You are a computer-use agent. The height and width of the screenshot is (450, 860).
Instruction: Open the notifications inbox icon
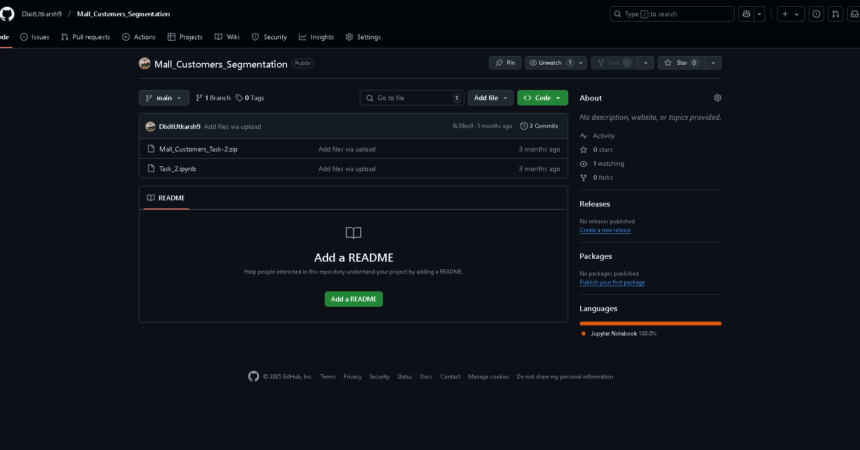click(855, 14)
